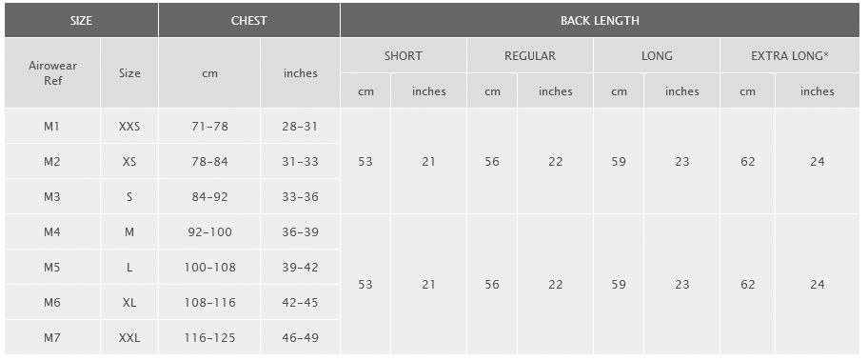Click the 100-108 cm chest cell

point(209,267)
